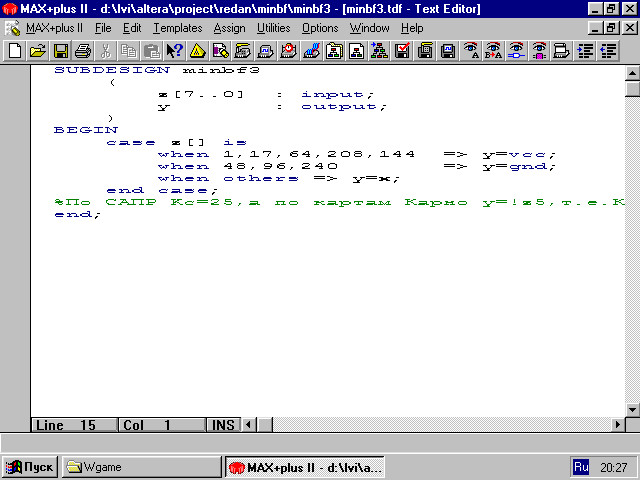Decrease indent using the left arrow lines icon

tap(608, 51)
